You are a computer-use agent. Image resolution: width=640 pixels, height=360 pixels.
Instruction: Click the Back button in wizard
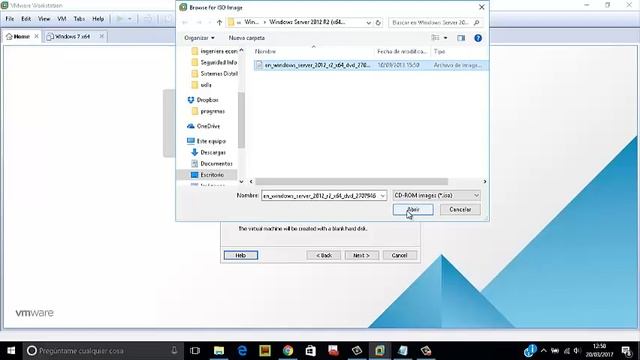324,256
